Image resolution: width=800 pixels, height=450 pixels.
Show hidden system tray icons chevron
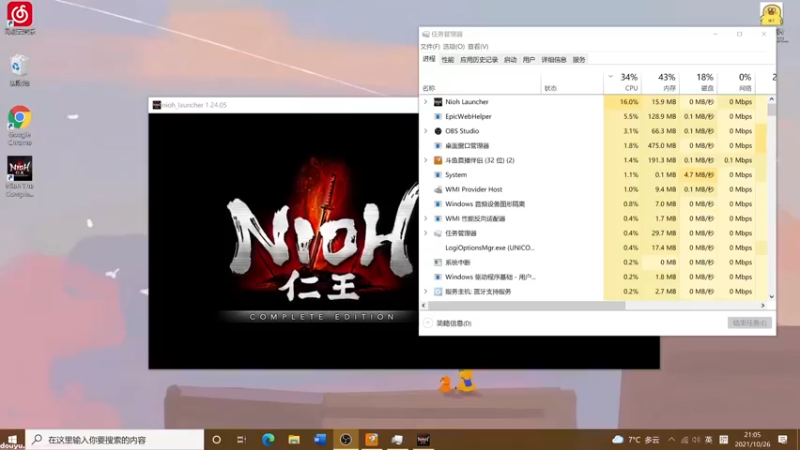(x=671, y=440)
